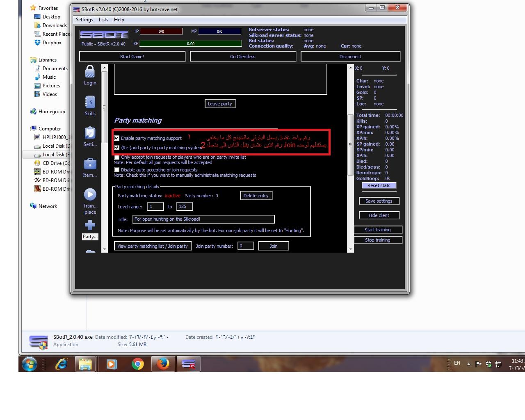The height and width of the screenshot is (420, 525).
Task: Click the Start Game! button
Action: 132,57
